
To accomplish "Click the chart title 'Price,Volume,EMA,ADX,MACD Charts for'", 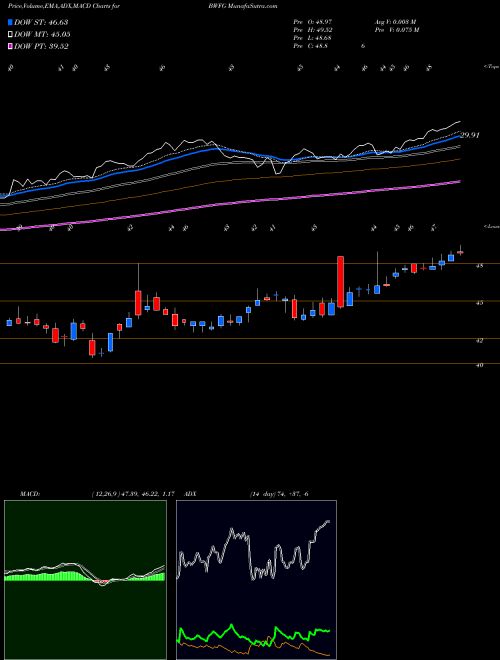I will (64, 7).
